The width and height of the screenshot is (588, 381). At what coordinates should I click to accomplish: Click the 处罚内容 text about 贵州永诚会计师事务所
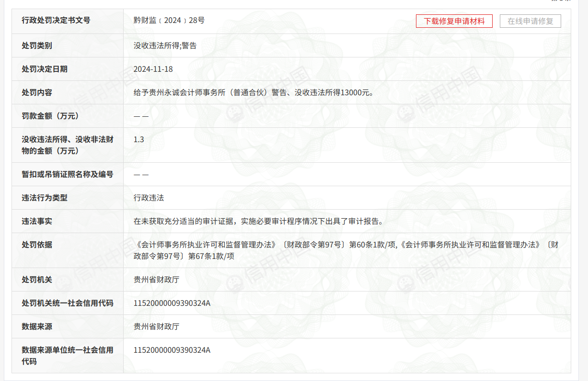[x=253, y=93]
